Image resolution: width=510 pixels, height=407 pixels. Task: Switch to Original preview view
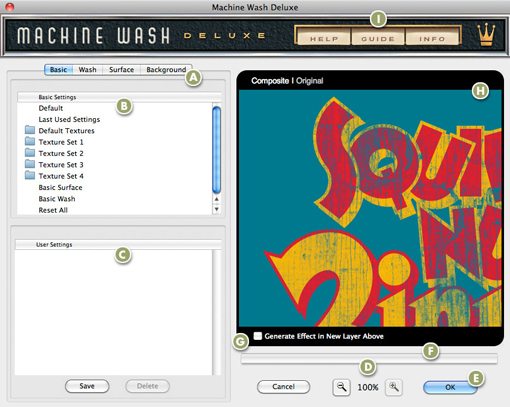click(x=310, y=81)
